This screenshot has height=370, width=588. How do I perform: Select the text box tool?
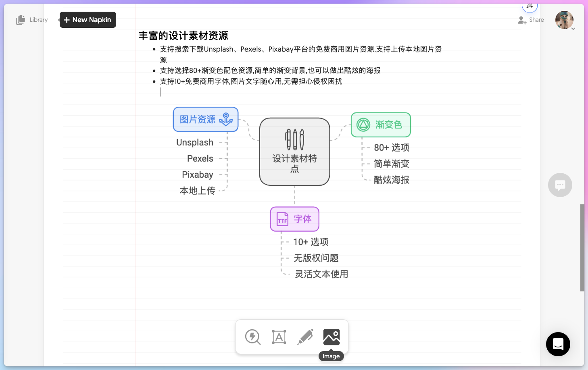279,337
